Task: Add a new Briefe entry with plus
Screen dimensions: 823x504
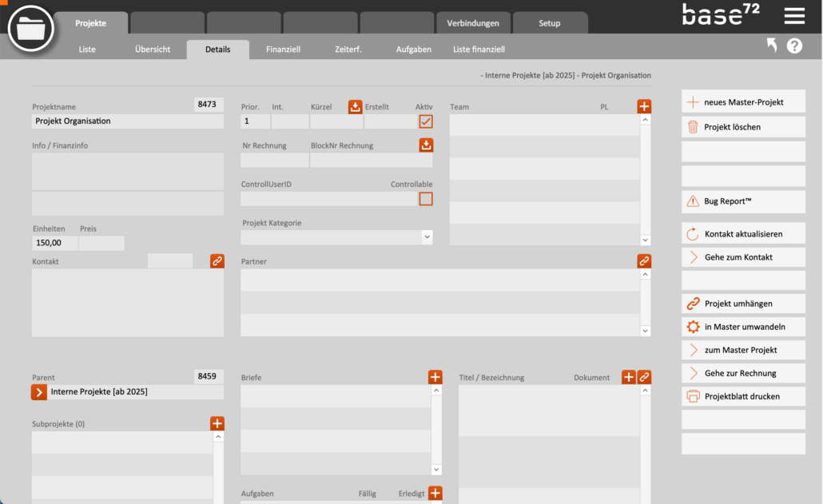Action: [435, 377]
